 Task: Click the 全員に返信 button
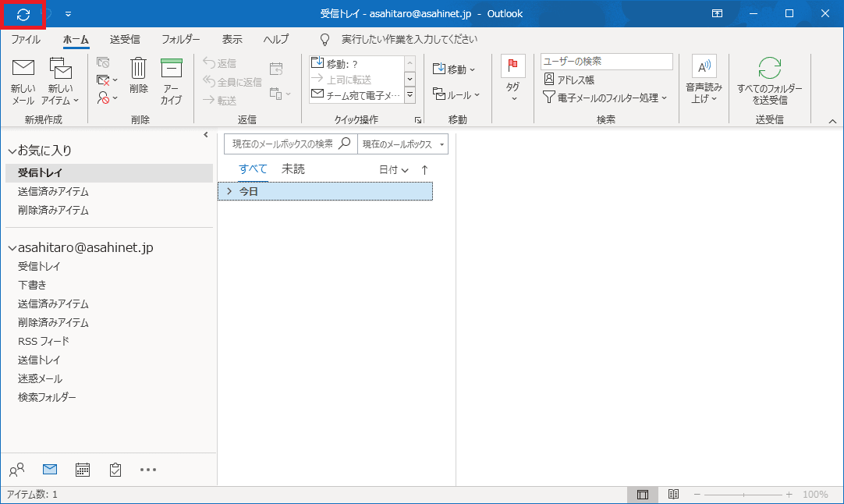232,81
